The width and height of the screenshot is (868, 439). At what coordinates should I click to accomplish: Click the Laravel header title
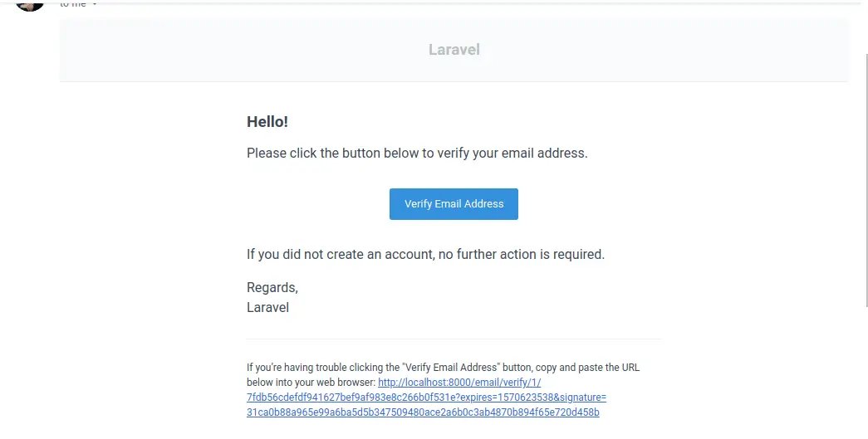[x=454, y=50]
